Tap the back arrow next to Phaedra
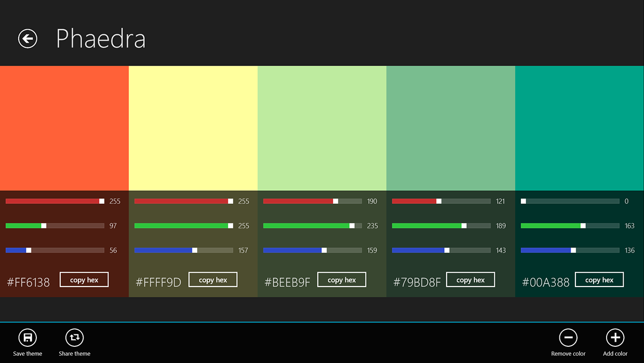Viewport: 644px width, 363px height. click(28, 38)
